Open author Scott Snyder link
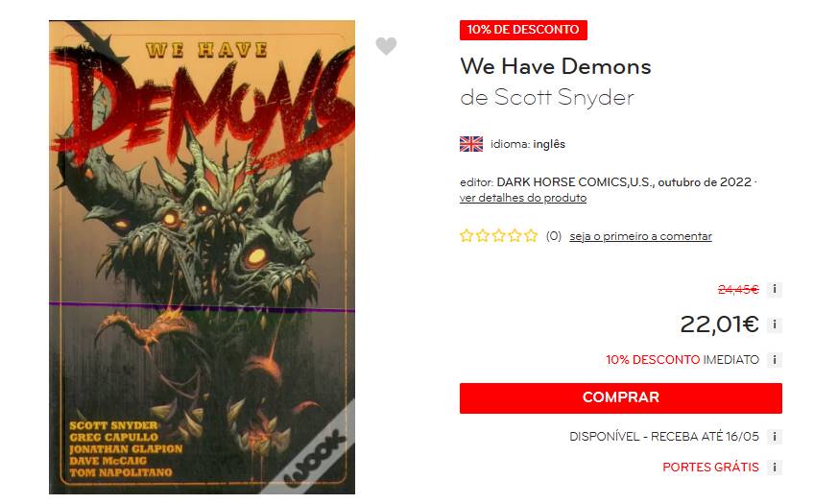 click(563, 97)
